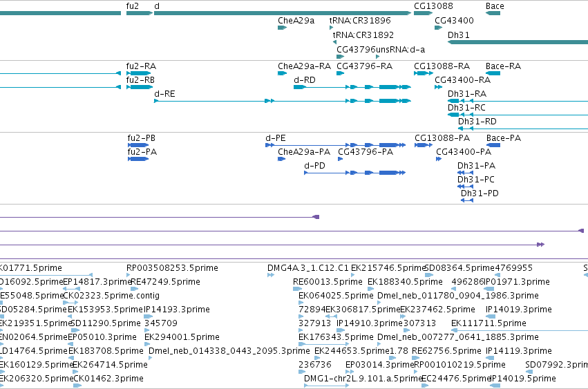Select the Bace-PA protein label
Viewport: 588px width, 389px height.
(x=504, y=138)
